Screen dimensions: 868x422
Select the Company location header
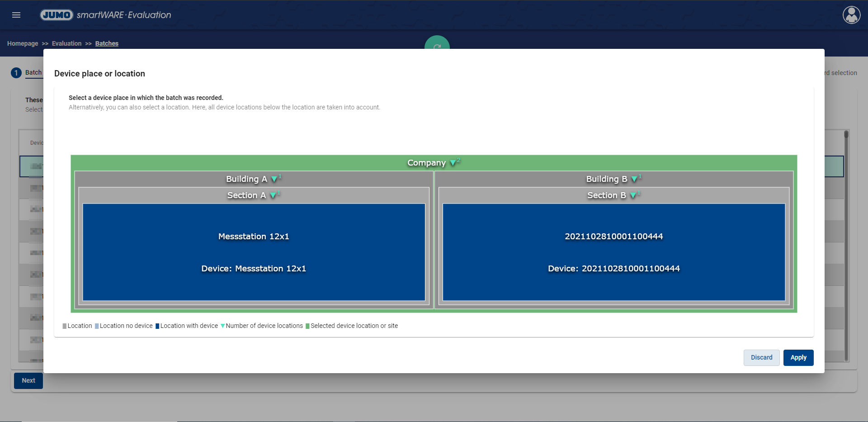(x=426, y=163)
